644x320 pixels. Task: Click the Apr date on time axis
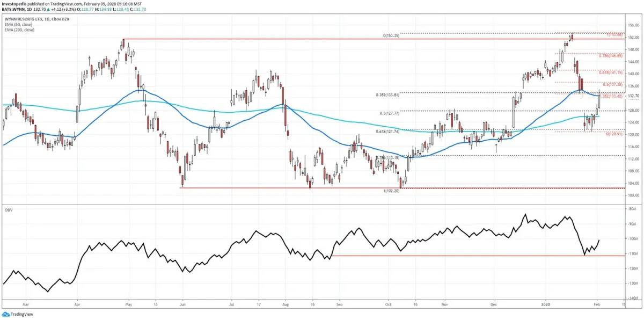pyautogui.click(x=77, y=304)
